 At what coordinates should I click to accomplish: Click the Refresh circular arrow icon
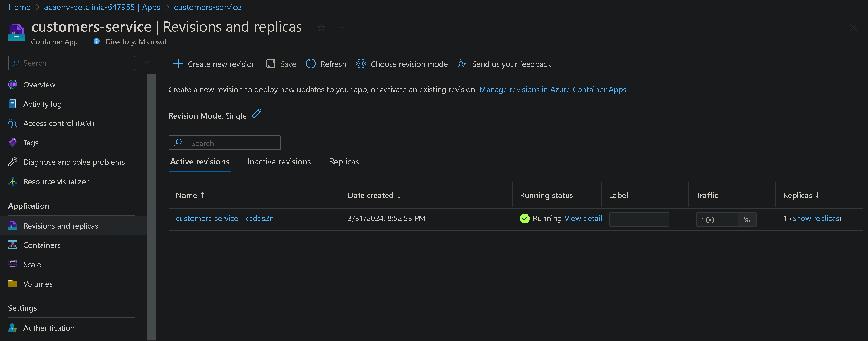click(x=311, y=63)
